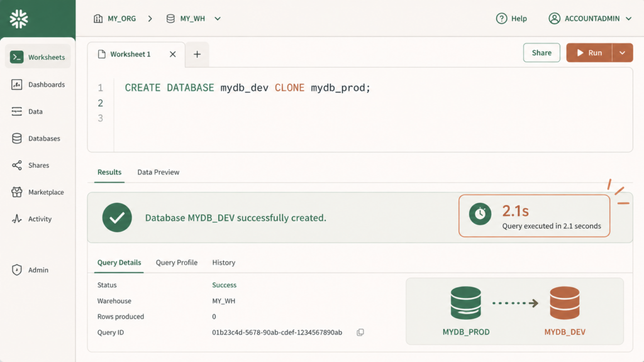Click the ACCOUNTADMIN user avatar icon
The image size is (644, 362).
[x=555, y=18]
